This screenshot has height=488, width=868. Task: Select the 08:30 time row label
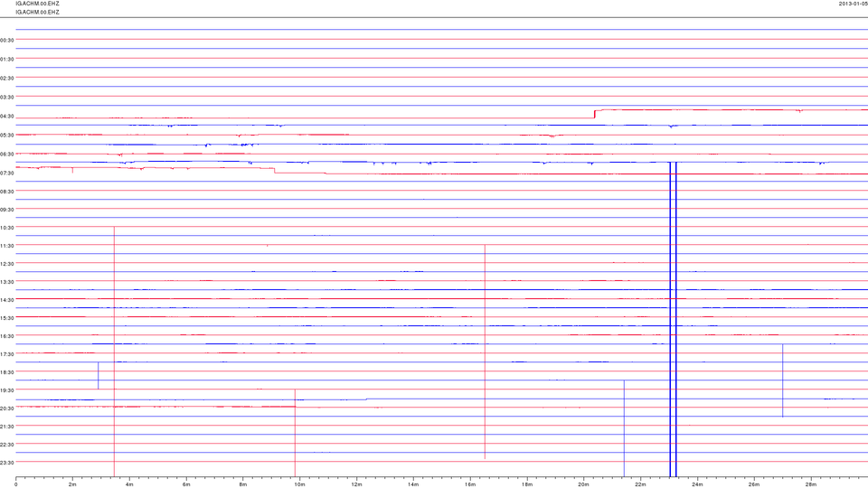[7, 192]
